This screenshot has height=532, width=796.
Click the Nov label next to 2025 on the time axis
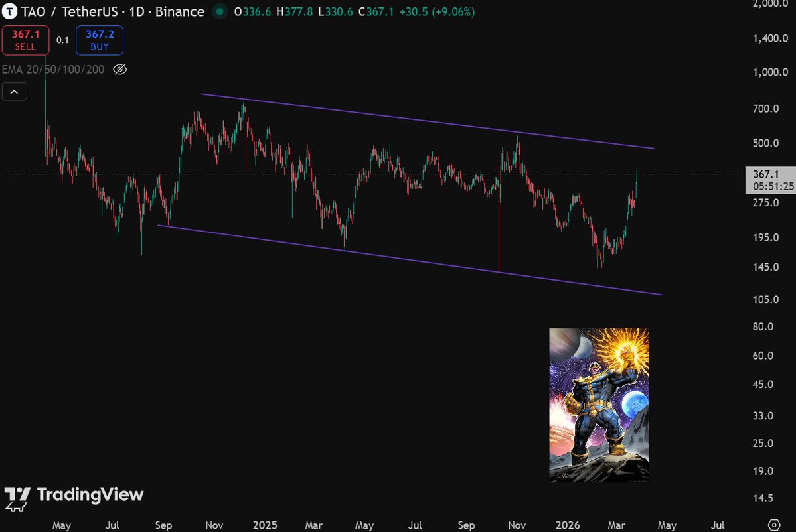tap(214, 525)
